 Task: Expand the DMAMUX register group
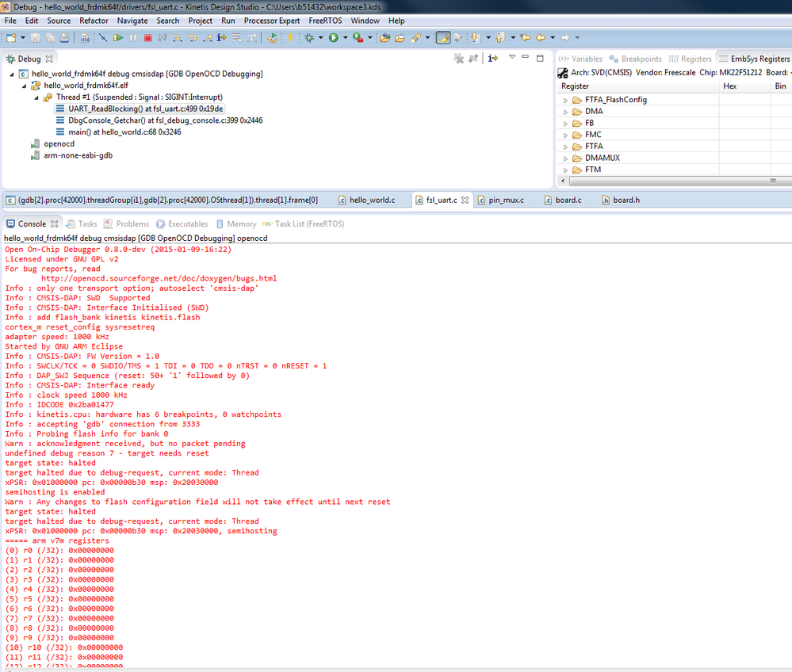pyautogui.click(x=565, y=158)
